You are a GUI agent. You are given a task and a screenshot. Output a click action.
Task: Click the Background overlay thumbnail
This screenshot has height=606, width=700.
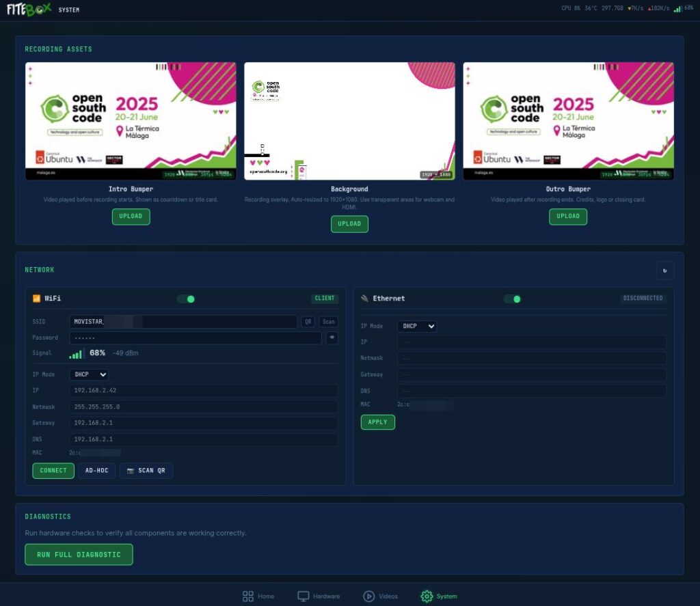pyautogui.click(x=349, y=121)
